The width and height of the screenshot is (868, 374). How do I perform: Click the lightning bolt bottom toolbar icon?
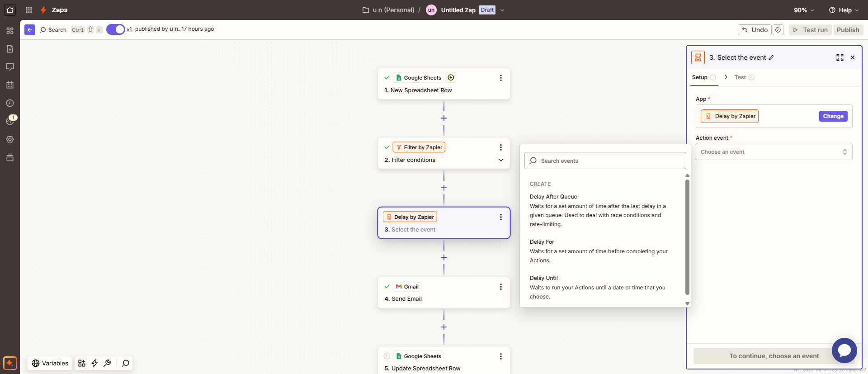coord(94,363)
